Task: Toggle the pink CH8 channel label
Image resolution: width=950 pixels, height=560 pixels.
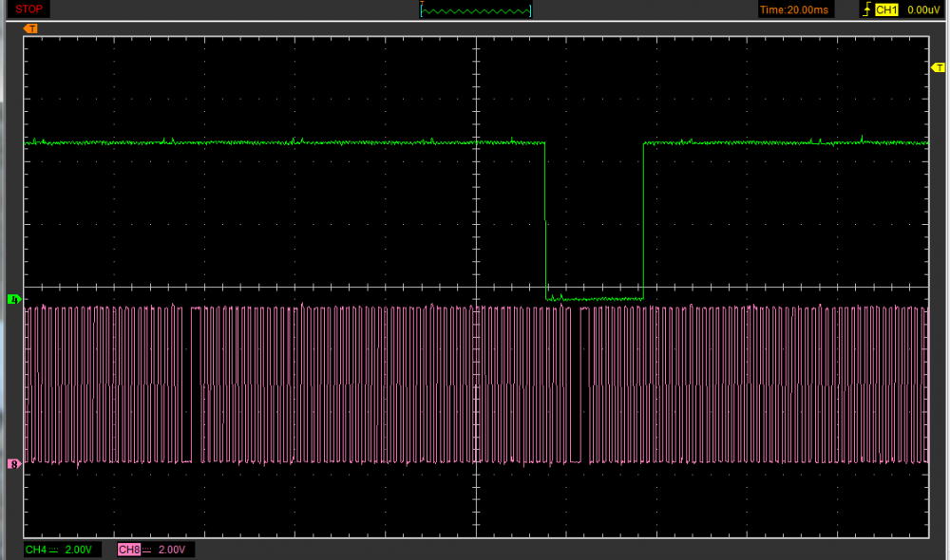Action: click(x=128, y=550)
